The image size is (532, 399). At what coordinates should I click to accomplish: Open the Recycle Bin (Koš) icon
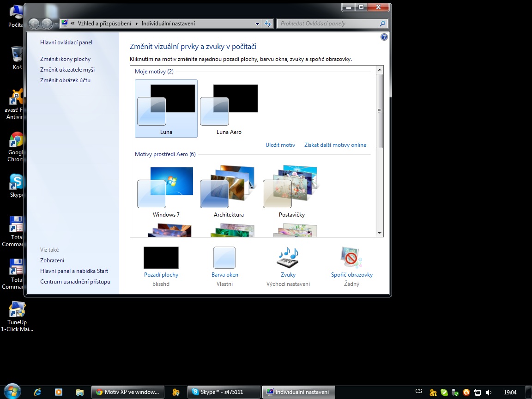[17, 58]
